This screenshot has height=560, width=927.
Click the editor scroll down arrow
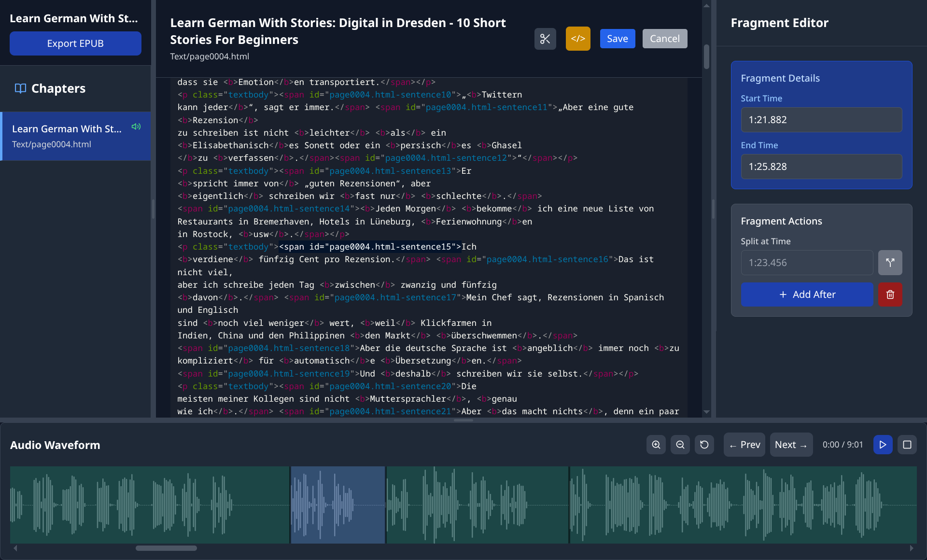pyautogui.click(x=706, y=412)
